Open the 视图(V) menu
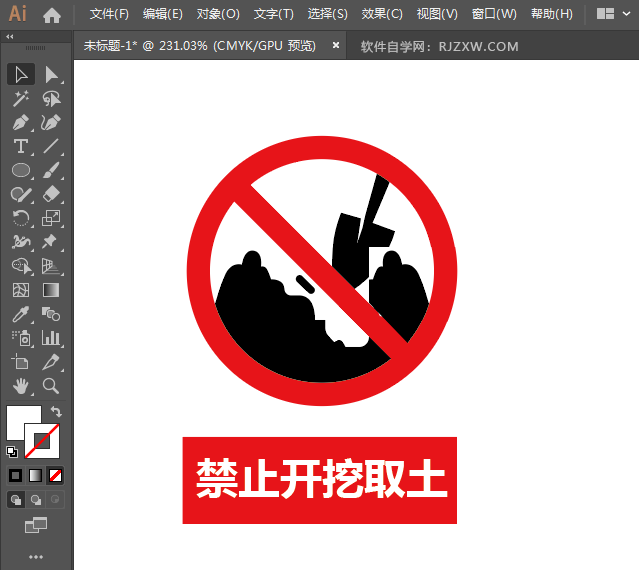The height and width of the screenshot is (570, 639). tap(437, 14)
